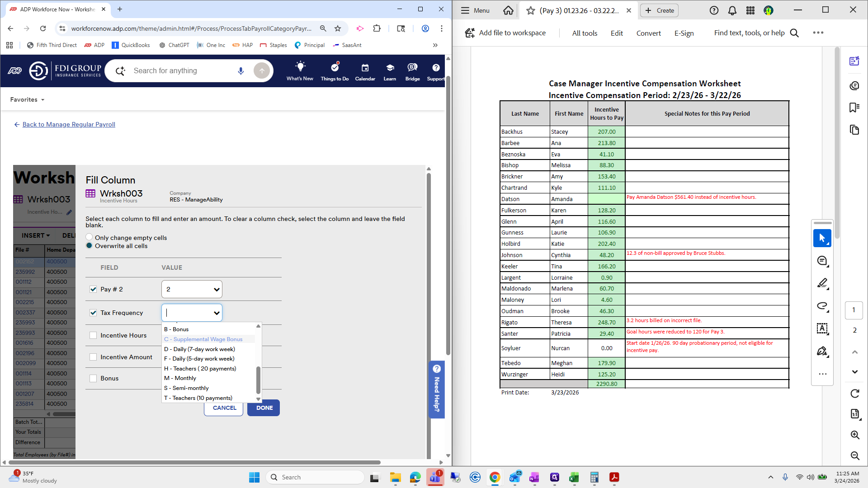Select the Add text box tool in Acrobat
Image resolution: width=868 pixels, height=488 pixels.
click(822, 329)
